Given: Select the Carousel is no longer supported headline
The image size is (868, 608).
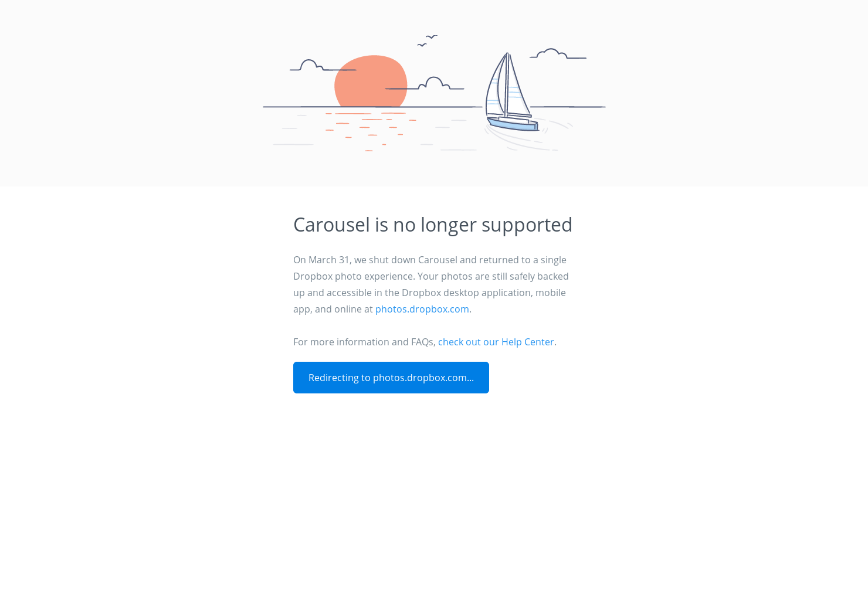Looking at the screenshot, I should (x=433, y=225).
